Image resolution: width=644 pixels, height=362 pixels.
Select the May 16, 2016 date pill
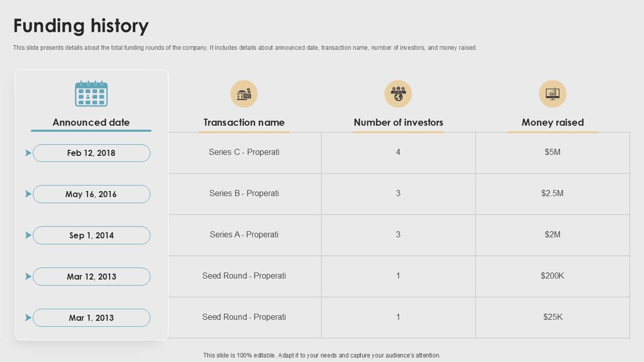tap(92, 194)
